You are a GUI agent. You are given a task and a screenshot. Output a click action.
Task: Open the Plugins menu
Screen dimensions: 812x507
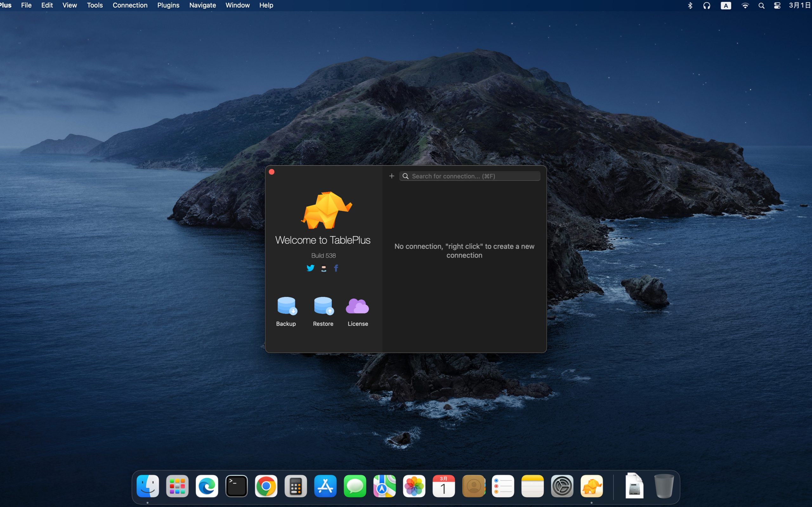pyautogui.click(x=168, y=5)
